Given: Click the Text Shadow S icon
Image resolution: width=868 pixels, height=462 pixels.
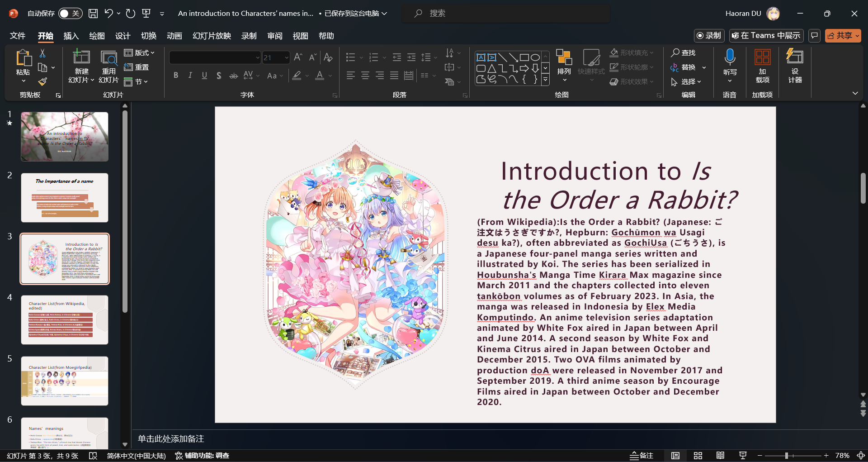Looking at the screenshot, I should tap(219, 76).
